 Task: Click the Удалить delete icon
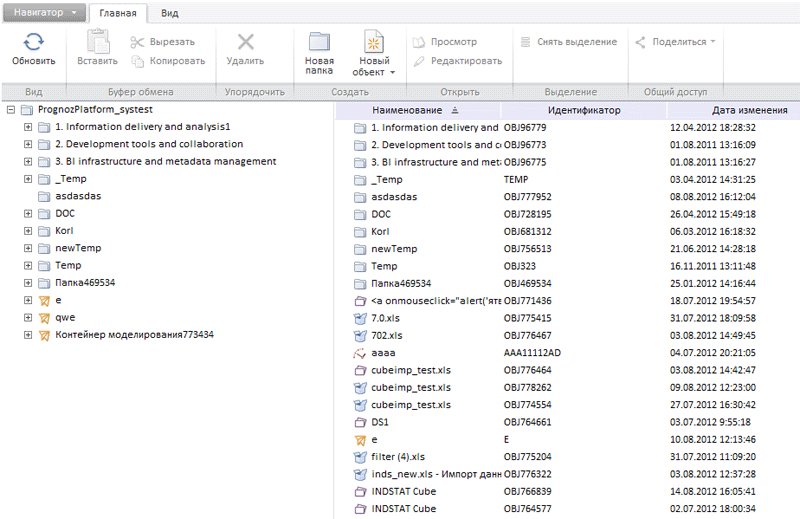tap(245, 42)
